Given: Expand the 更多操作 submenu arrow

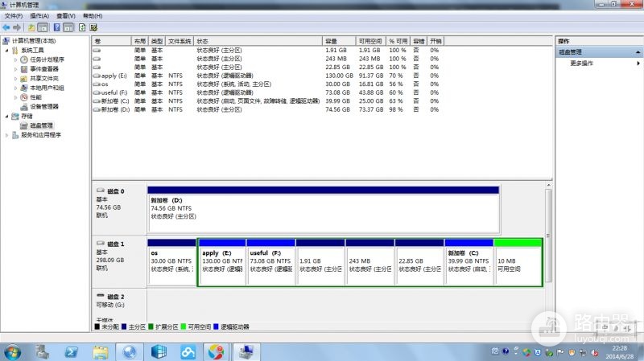Looking at the screenshot, I should 638,64.
